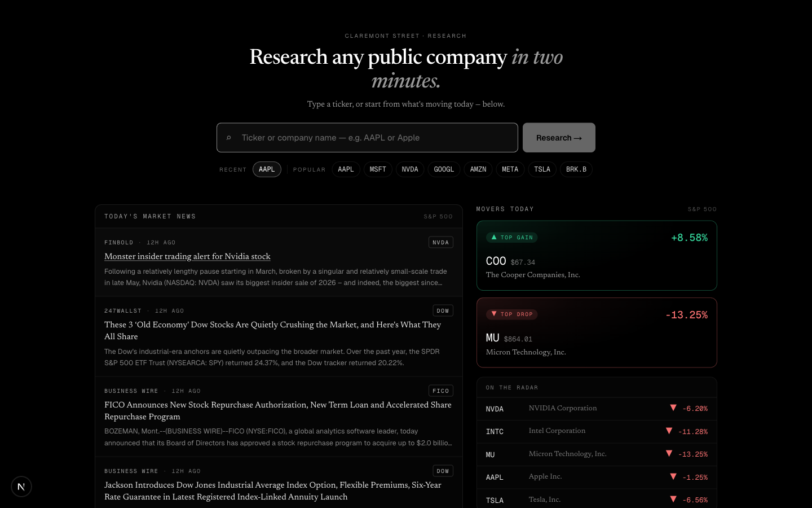This screenshot has width=812, height=508.
Task: Click the red down arrow in AAPL radar row
Action: [x=673, y=476]
